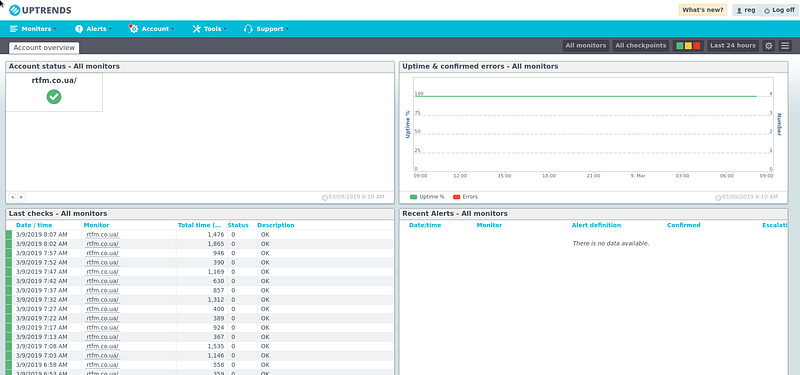
Task: Open rtfm.co.ua/ link in 7:57 AM row
Action: point(103,253)
